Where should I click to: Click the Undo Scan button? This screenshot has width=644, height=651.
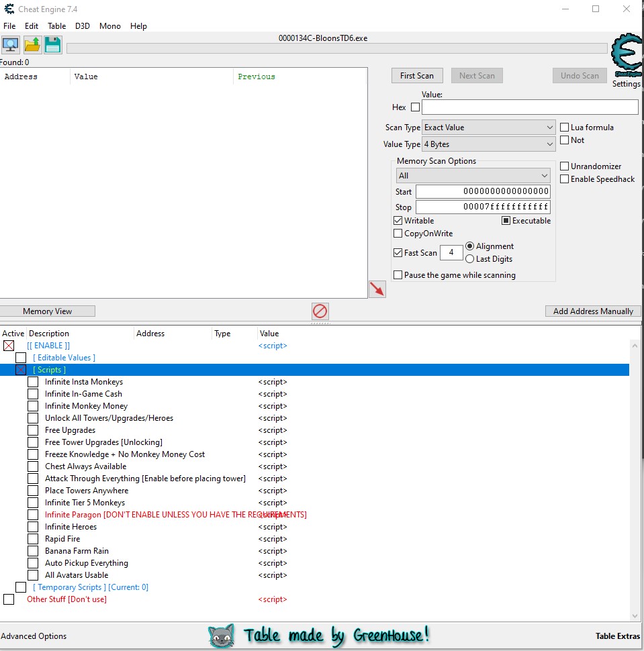click(580, 76)
